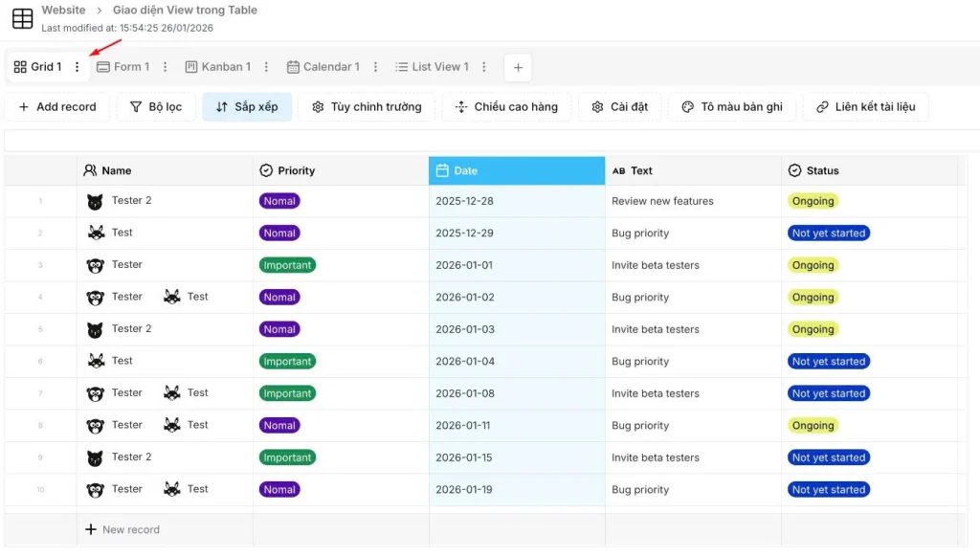This screenshot has width=980, height=557.
Task: Open Tô màu bản ghi record coloring
Action: (732, 107)
